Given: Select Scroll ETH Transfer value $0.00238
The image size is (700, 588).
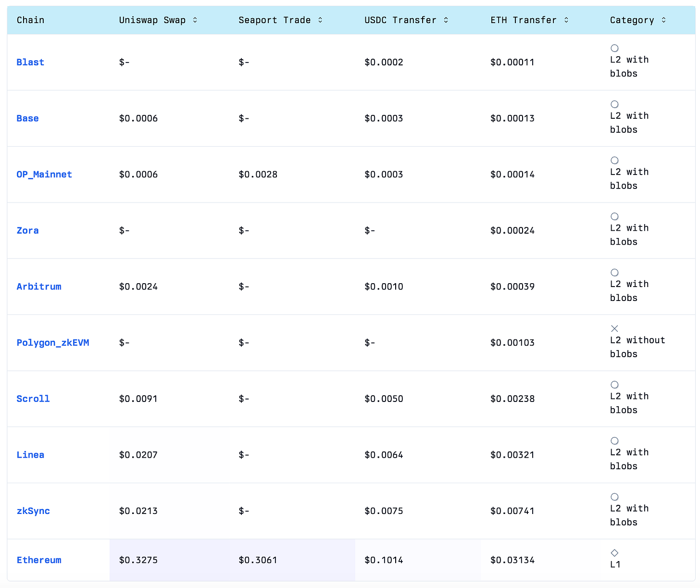Looking at the screenshot, I should [x=512, y=399].
